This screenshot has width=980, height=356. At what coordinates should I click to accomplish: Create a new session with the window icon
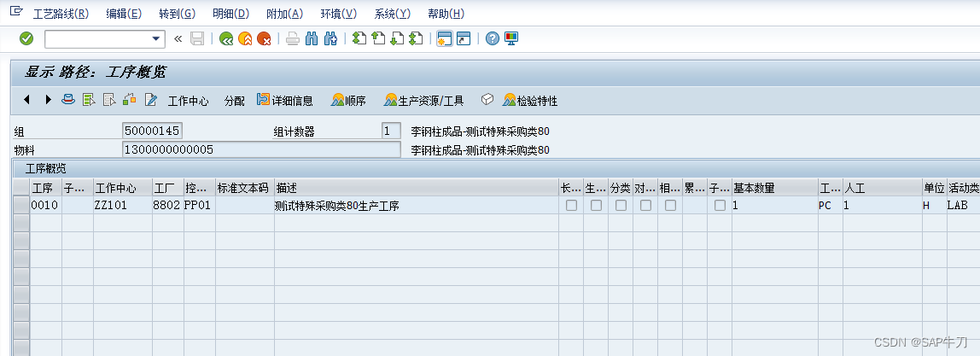pyautogui.click(x=445, y=38)
